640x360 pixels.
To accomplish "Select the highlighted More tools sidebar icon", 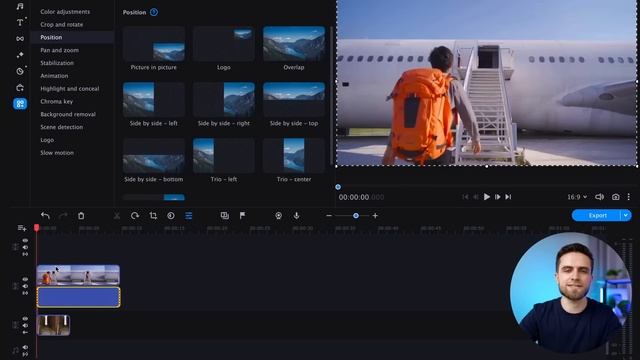I will point(20,104).
